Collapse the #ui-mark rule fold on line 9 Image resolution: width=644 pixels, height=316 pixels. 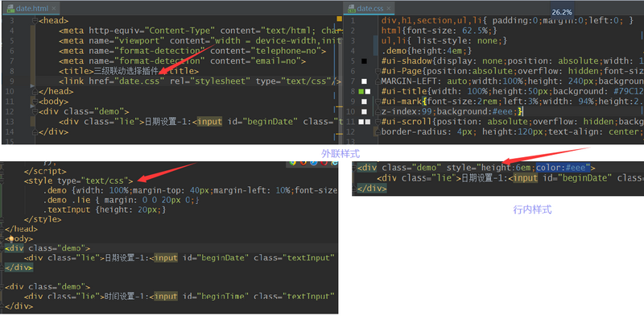tap(377, 102)
